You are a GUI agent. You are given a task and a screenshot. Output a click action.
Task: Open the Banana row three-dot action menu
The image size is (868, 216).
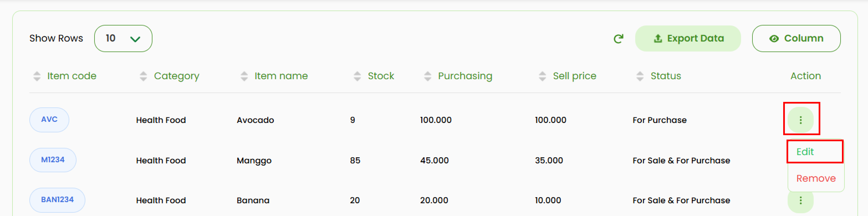(x=801, y=200)
